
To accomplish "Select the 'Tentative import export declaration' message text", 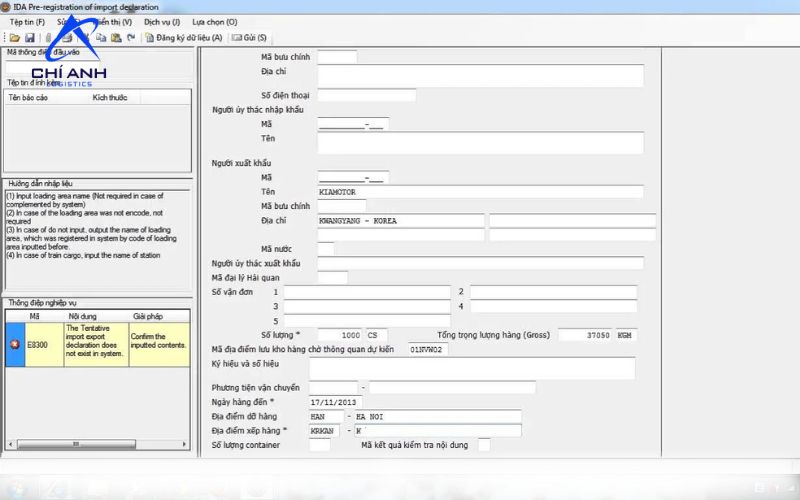I will point(96,341).
